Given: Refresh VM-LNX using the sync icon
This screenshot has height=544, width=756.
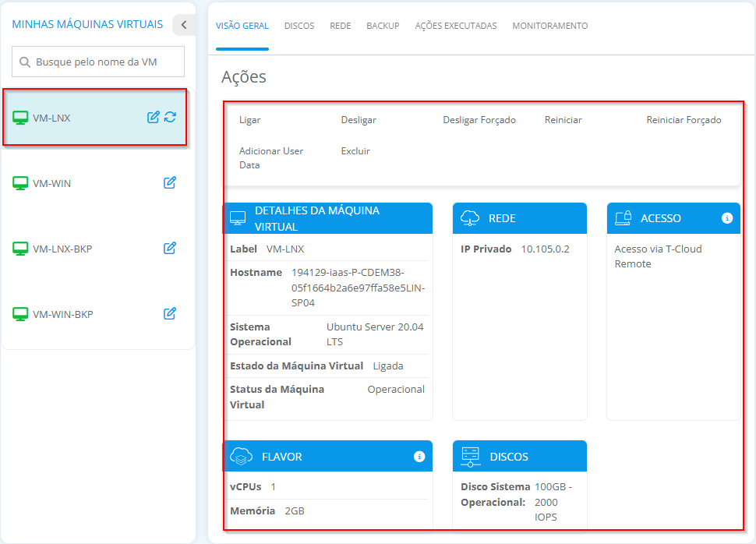Looking at the screenshot, I should [170, 117].
